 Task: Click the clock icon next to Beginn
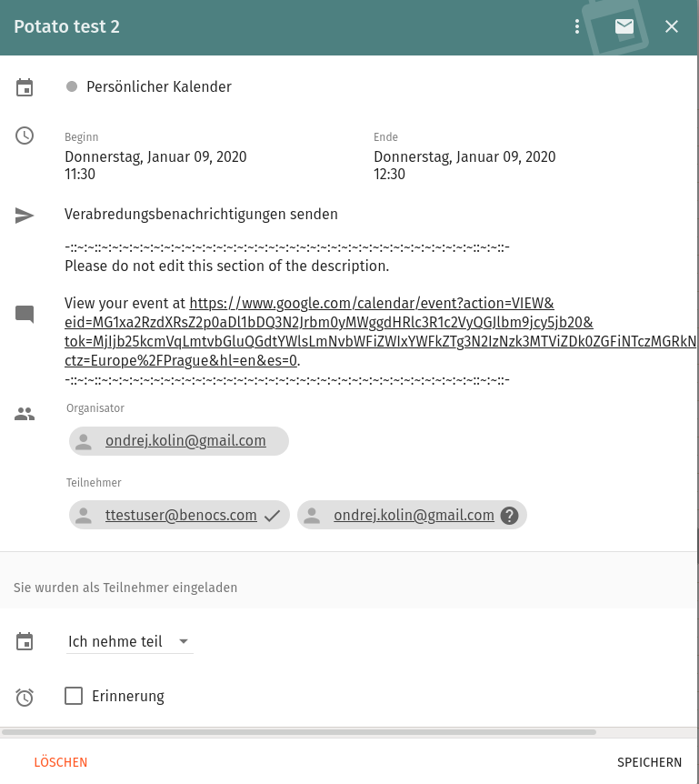tap(25, 136)
